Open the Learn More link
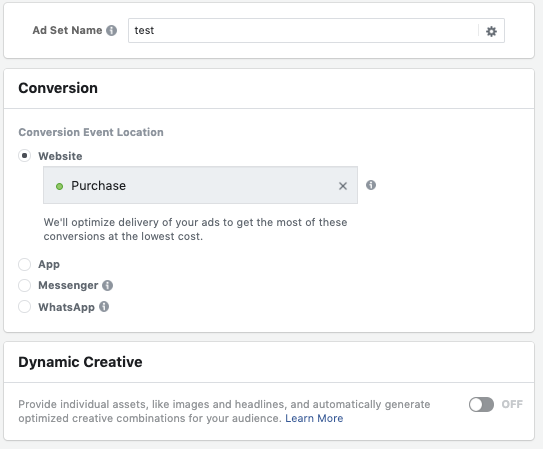Viewport: 543px width, 449px height. (314, 418)
